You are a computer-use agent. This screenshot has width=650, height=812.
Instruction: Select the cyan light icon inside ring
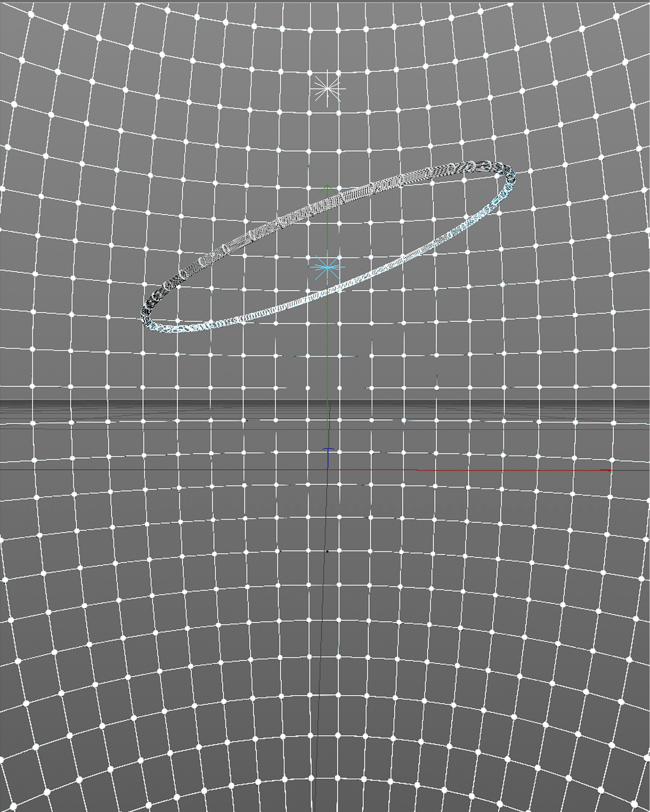pyautogui.click(x=327, y=267)
